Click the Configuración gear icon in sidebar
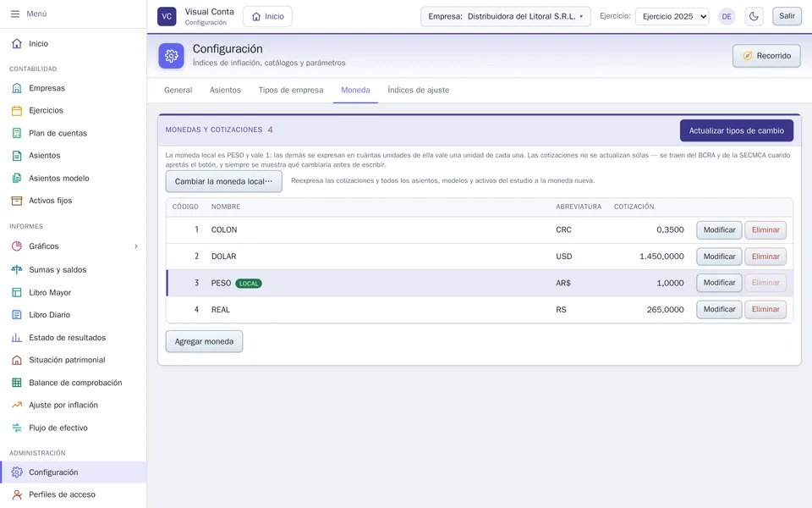The height and width of the screenshot is (508, 812). point(17,472)
